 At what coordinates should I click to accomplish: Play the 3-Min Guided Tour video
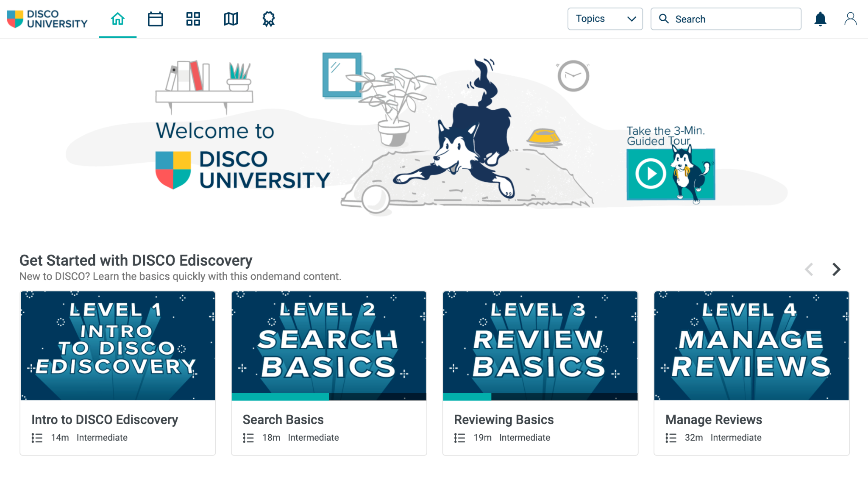pyautogui.click(x=650, y=174)
